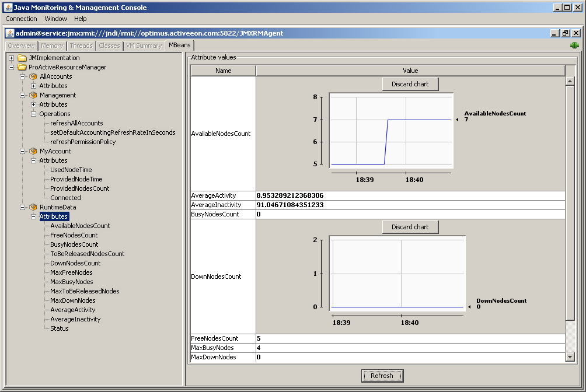
Task: Collapse the Management node
Action: pos(22,95)
